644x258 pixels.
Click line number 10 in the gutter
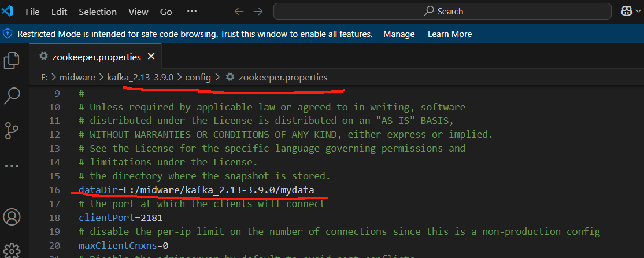coord(54,108)
